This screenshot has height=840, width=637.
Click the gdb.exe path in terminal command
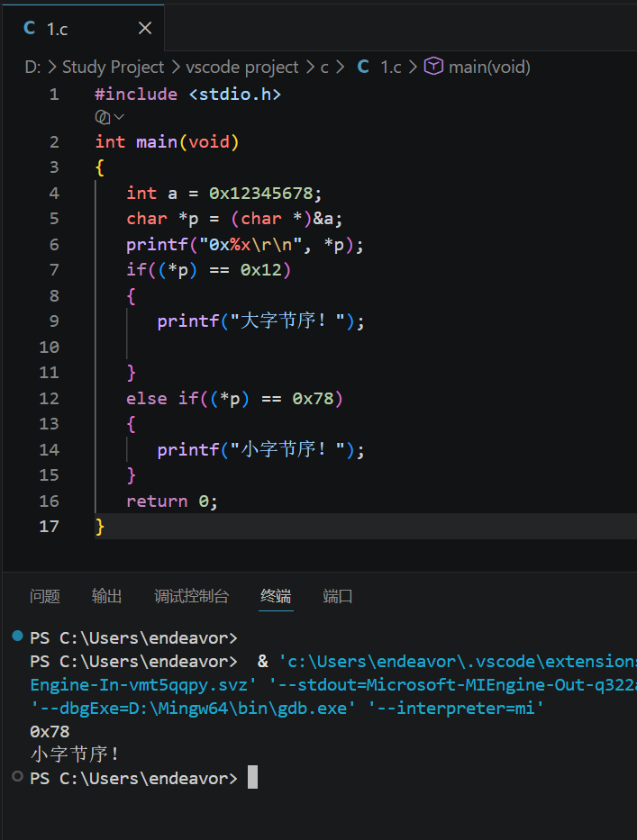click(x=244, y=709)
